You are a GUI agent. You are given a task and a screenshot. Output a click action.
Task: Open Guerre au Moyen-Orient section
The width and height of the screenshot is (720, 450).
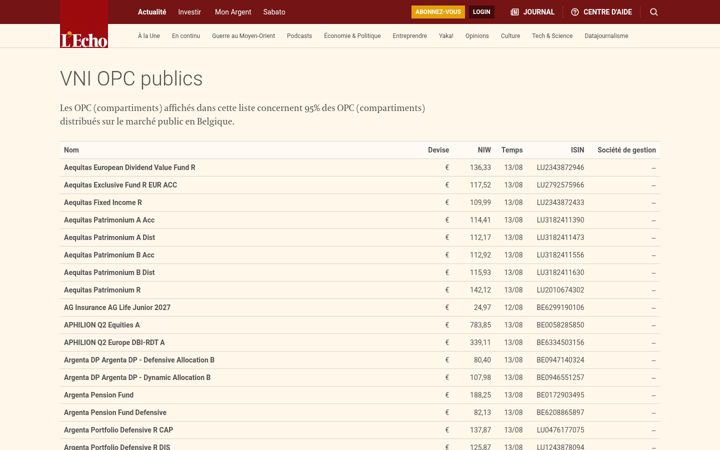(243, 36)
